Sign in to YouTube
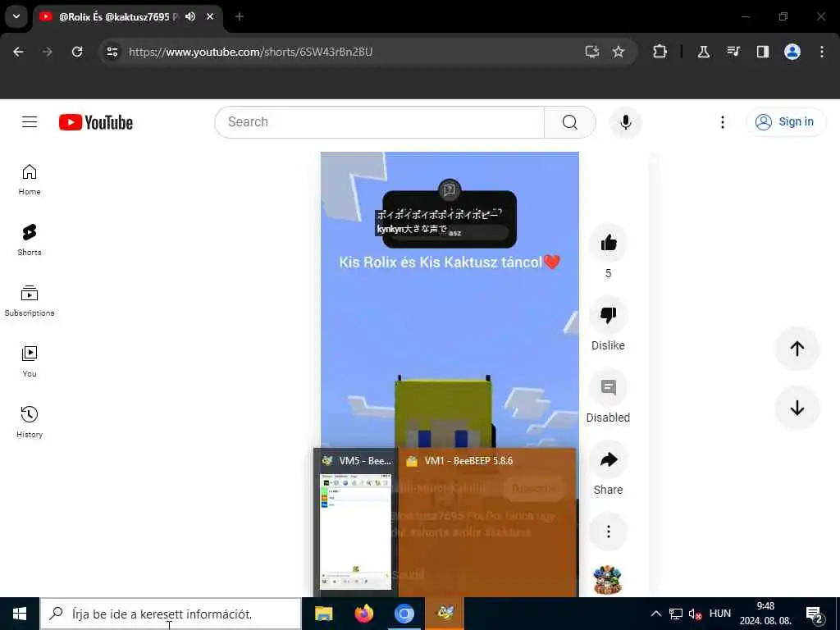Viewport: 840px width, 630px height. 785,122
